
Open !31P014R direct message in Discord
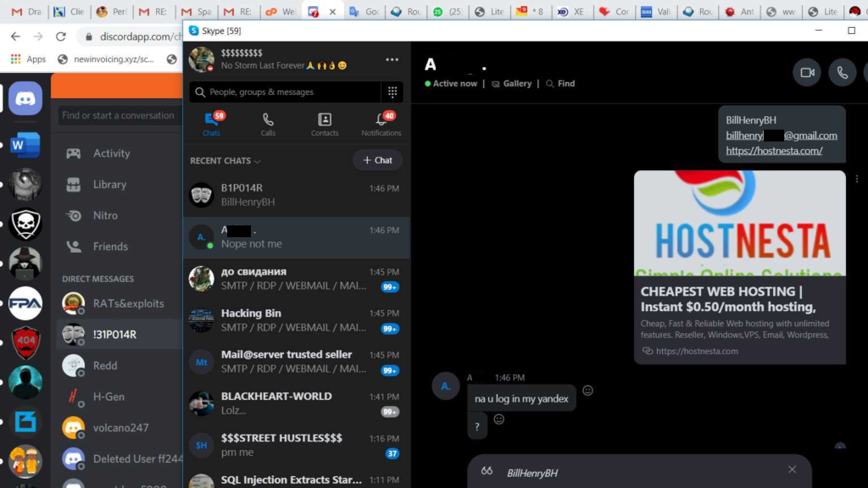(119, 334)
